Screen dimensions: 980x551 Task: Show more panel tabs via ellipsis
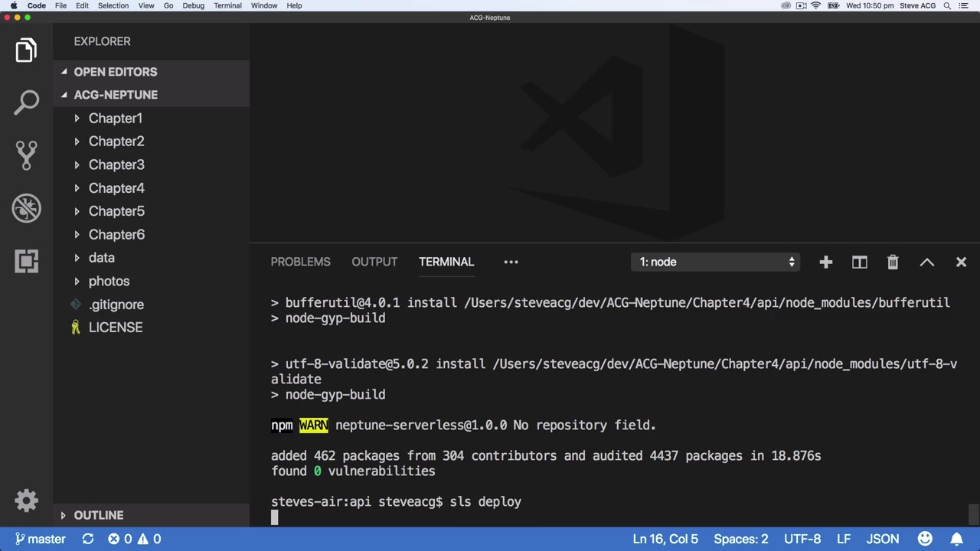tap(511, 262)
